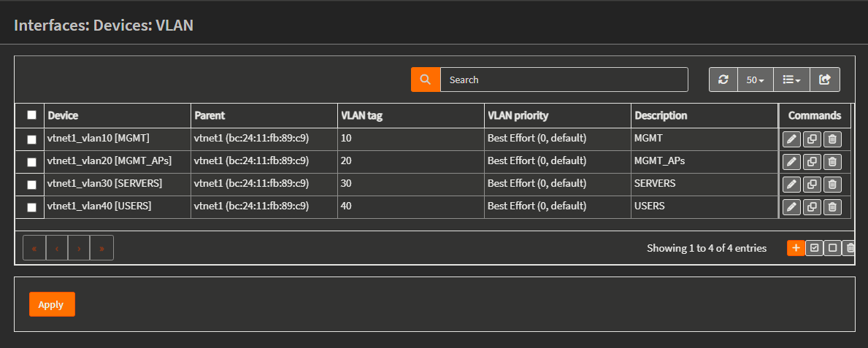Screen dimensions: 868x348
Task: Click the export table icon
Action: 825,80
